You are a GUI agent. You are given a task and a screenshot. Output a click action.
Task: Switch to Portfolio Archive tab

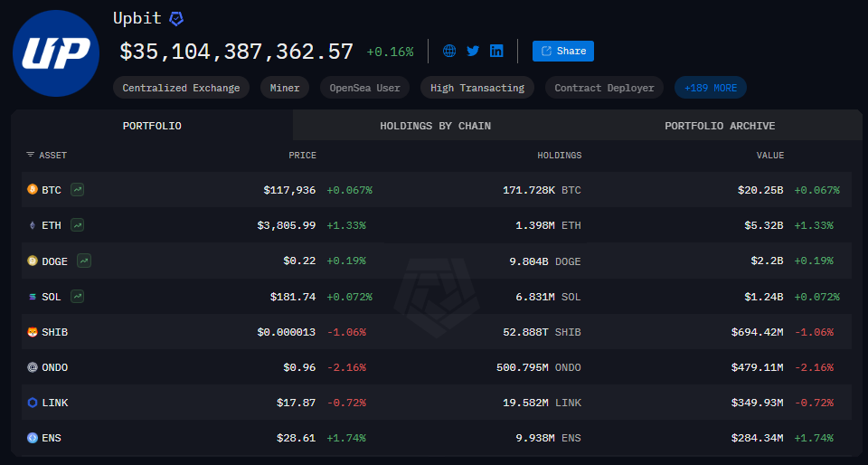[x=719, y=126]
